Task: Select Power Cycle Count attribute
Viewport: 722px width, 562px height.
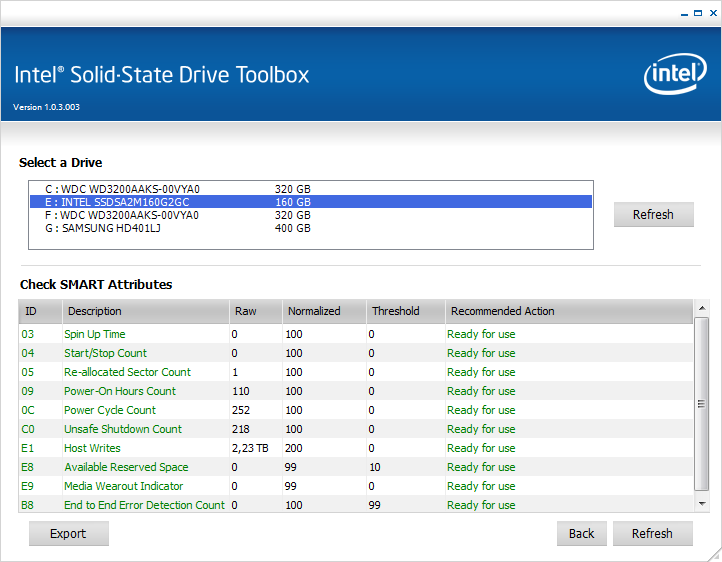Action: (x=355, y=410)
